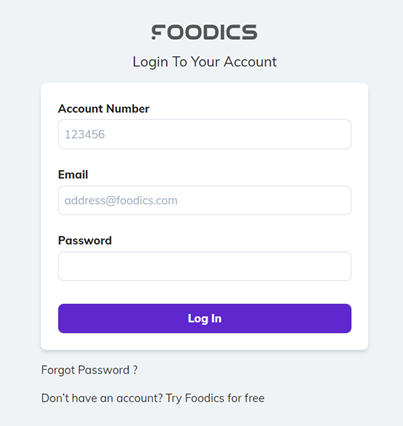
Task: Open the Forgot Password ? link
Action: pos(89,370)
